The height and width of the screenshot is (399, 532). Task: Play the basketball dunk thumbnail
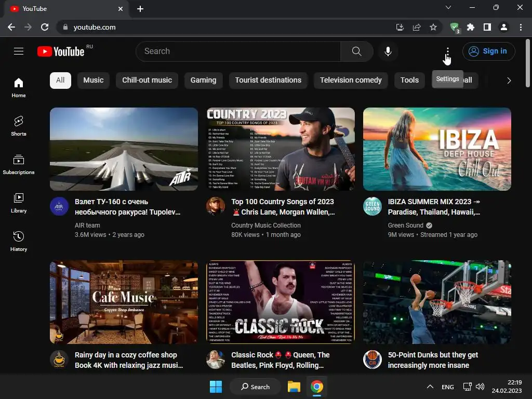(437, 302)
